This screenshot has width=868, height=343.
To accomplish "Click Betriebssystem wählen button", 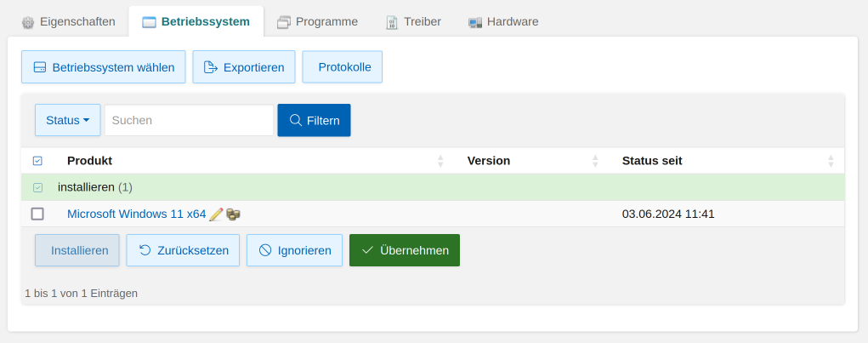I will click(x=103, y=66).
